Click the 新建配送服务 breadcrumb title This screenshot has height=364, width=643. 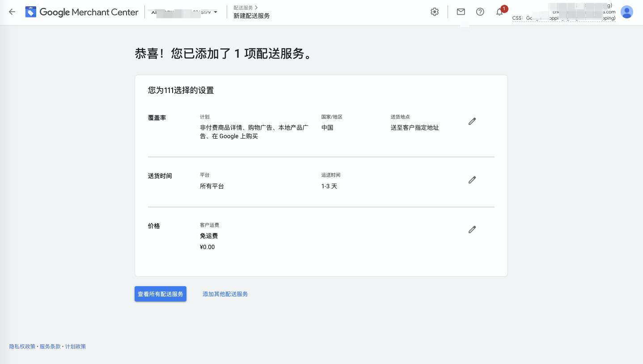(251, 16)
